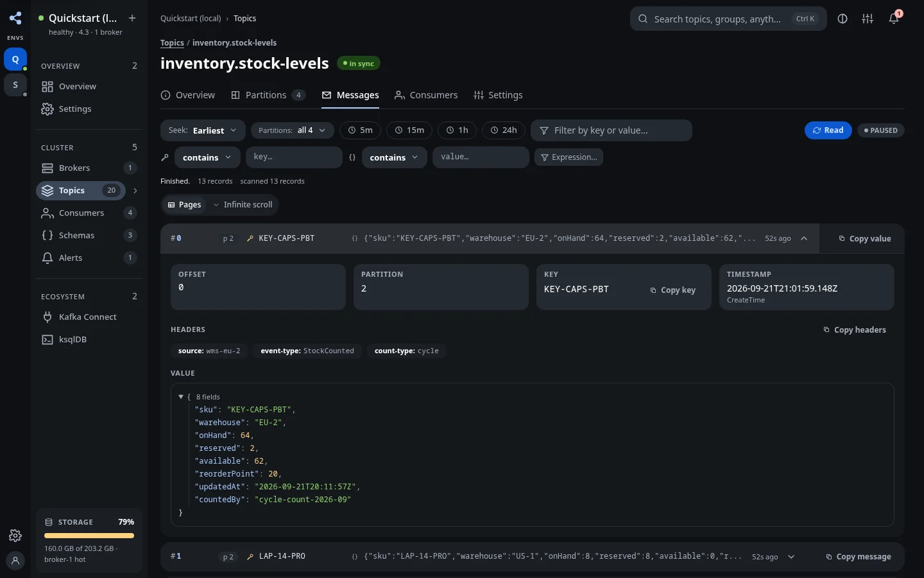924x578 pixels.
Task: Open cluster Overview in sidebar
Action: [x=89, y=86]
